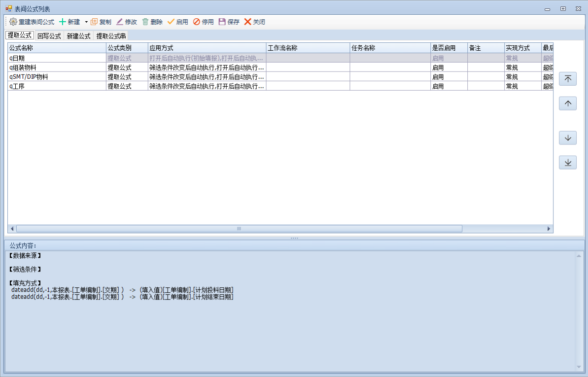Click the 修改 pencil edit icon
The image size is (588, 377).
click(120, 22)
